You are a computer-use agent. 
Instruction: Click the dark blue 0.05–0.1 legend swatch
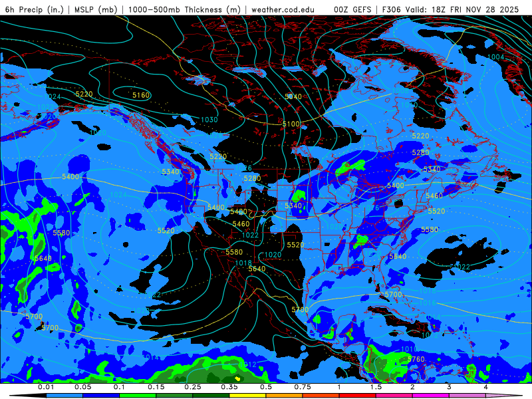point(101,396)
